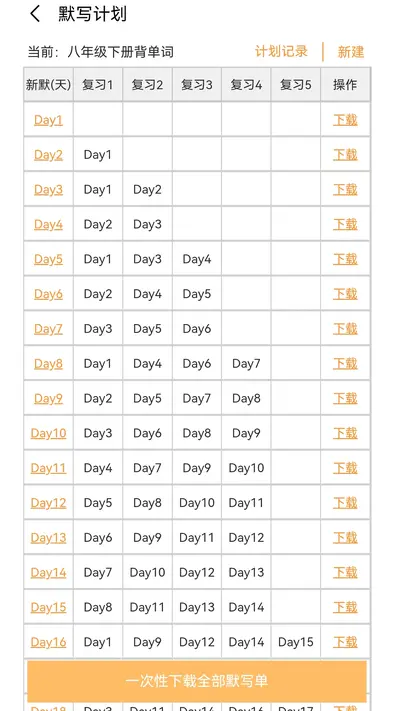The width and height of the screenshot is (400, 711).
Task: Select the 操作 column header
Action: point(345,85)
